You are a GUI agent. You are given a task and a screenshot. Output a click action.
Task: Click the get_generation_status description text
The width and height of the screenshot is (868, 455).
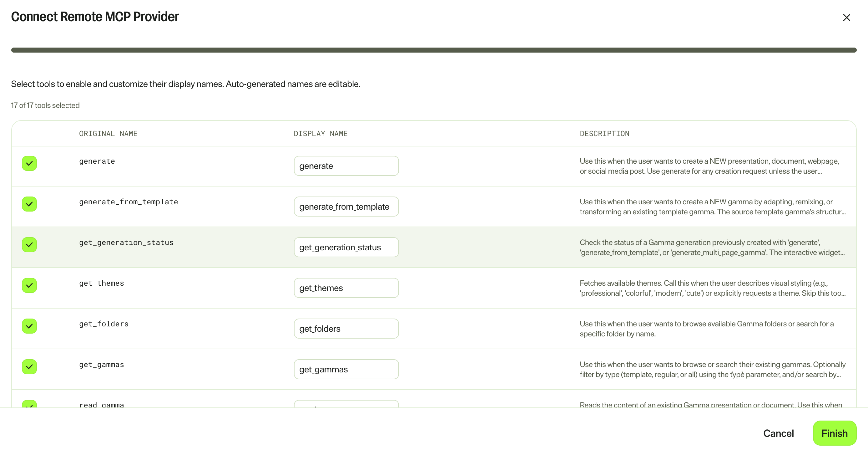point(712,247)
